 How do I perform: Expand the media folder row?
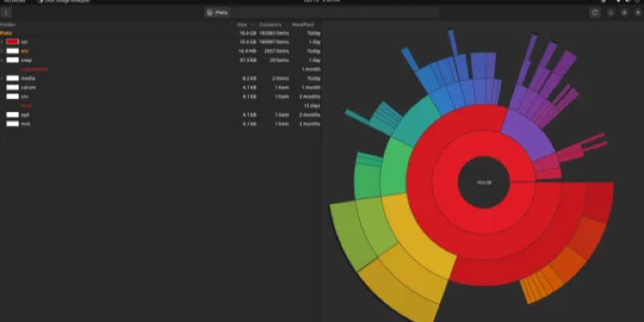2,78
